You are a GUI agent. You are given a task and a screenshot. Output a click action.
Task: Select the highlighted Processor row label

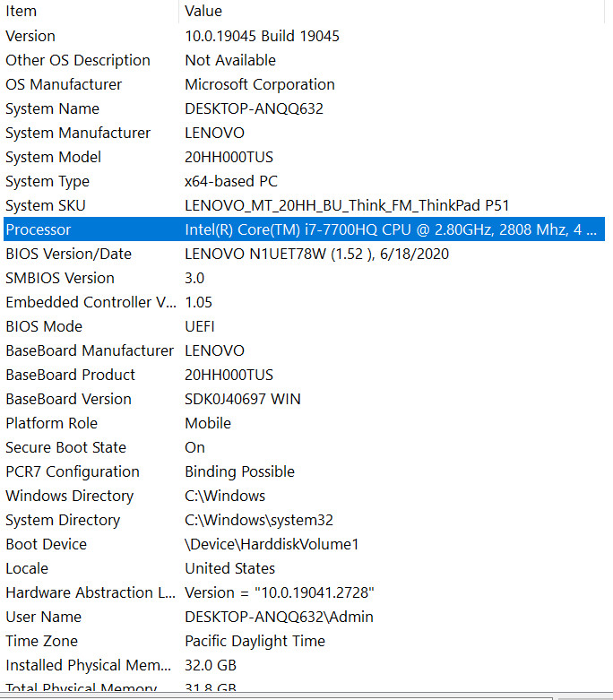(x=38, y=229)
